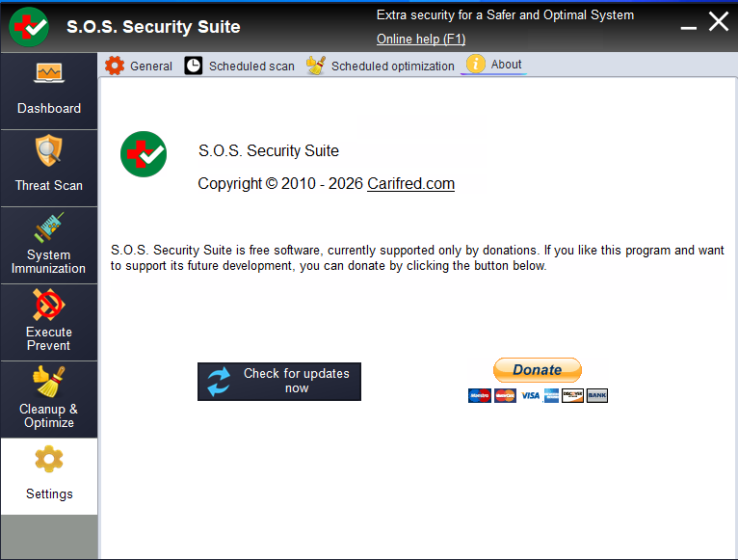This screenshot has height=560, width=738.
Task: Visit the Carifred.com link
Action: (410, 184)
